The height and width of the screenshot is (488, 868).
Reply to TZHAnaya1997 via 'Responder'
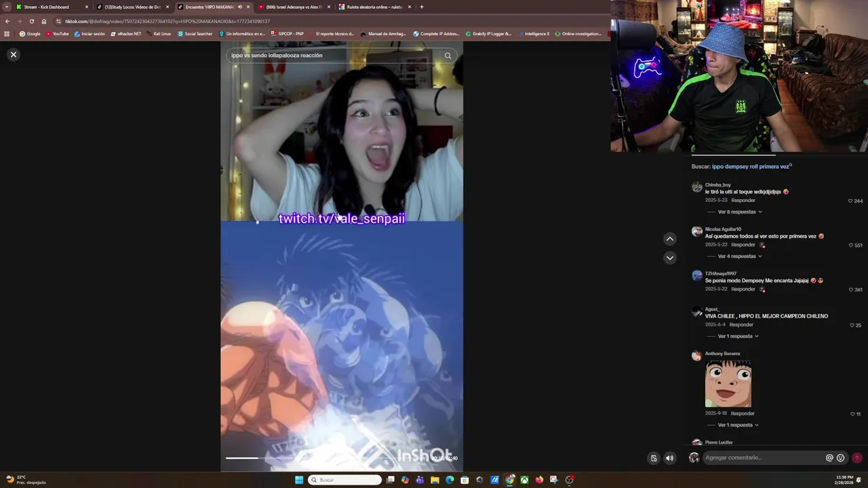point(743,289)
